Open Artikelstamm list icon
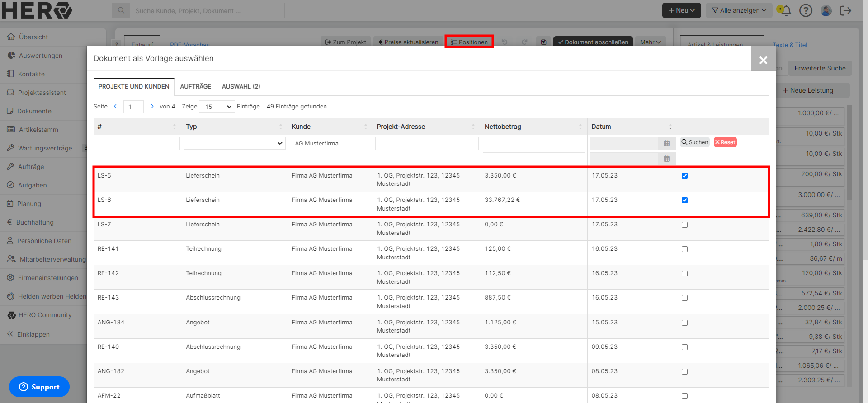The height and width of the screenshot is (403, 868). 11,130
